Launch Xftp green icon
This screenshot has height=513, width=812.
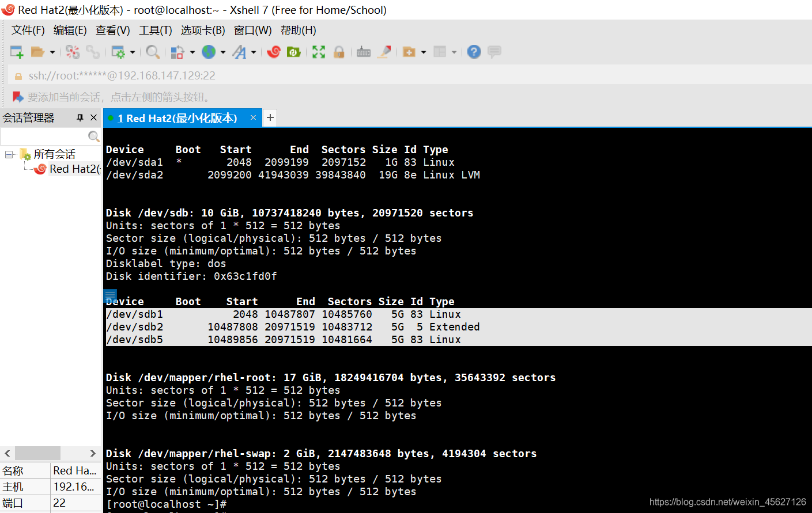(294, 52)
